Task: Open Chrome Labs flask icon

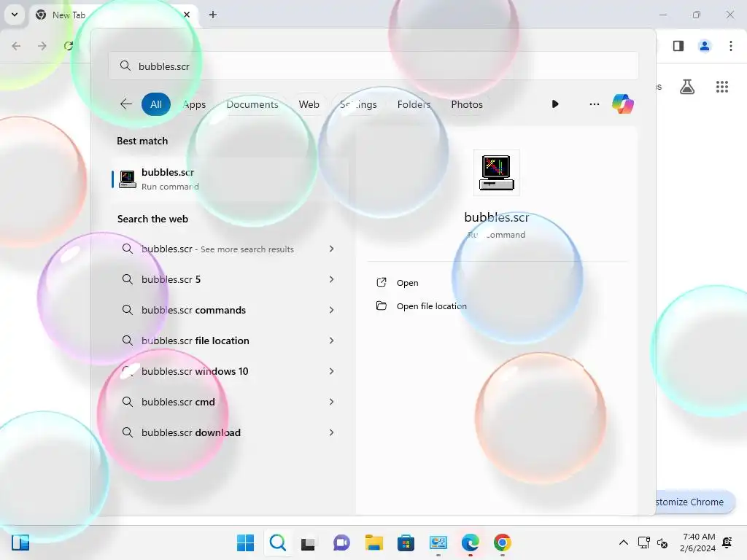Action: 687,87
